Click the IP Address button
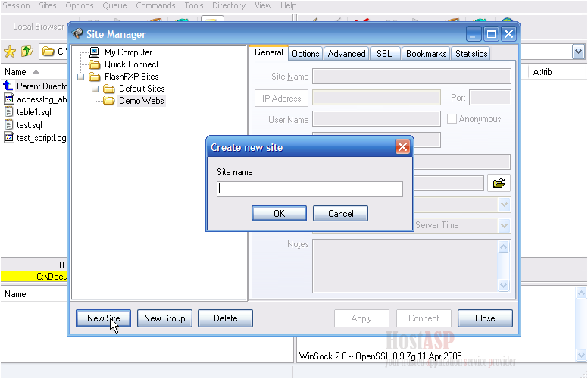The height and width of the screenshot is (379, 588). tap(282, 99)
